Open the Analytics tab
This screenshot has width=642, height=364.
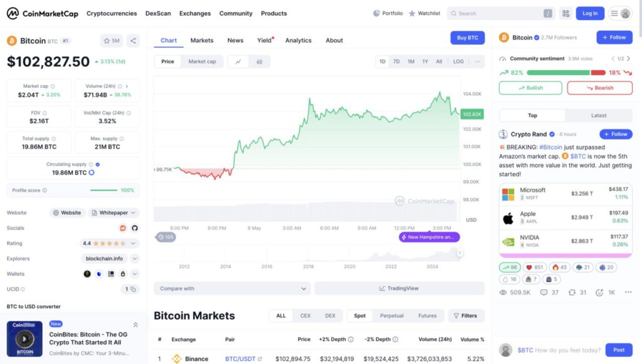[x=298, y=40]
